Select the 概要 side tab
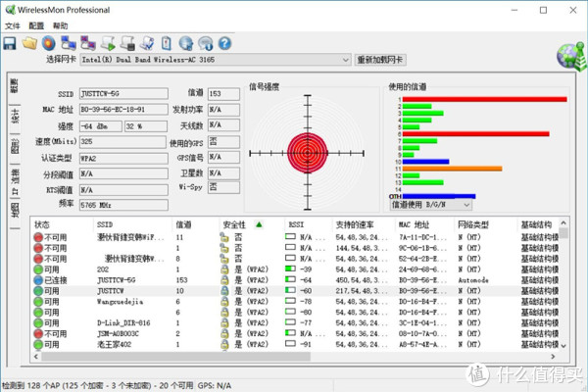Screen dimensions: 588x392 [15, 86]
